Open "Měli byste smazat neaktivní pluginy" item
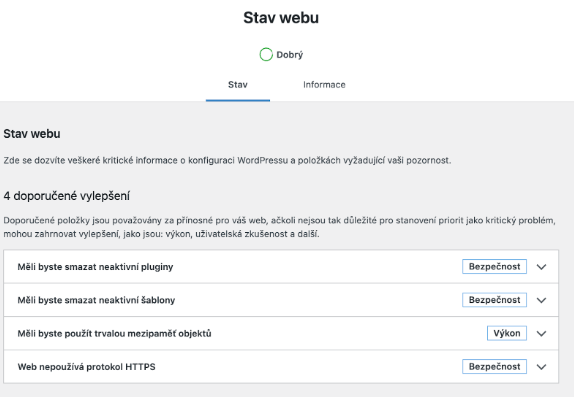Image resolution: width=574 pixels, height=397 pixels. point(281,267)
